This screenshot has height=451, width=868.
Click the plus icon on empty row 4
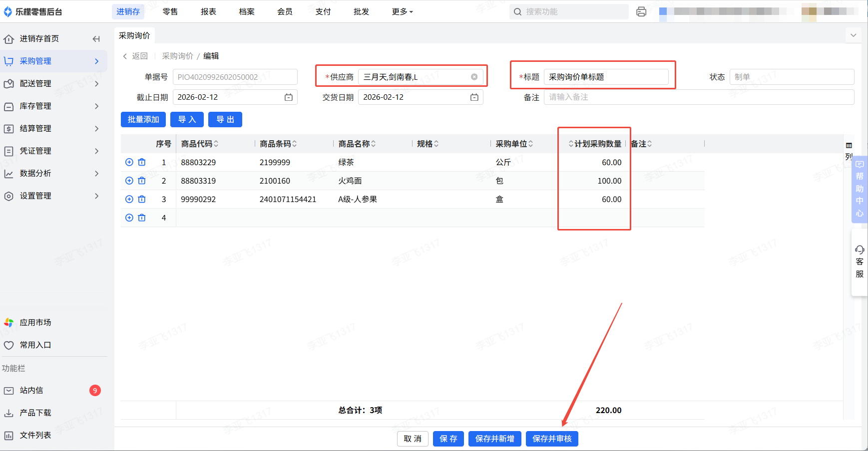129,218
